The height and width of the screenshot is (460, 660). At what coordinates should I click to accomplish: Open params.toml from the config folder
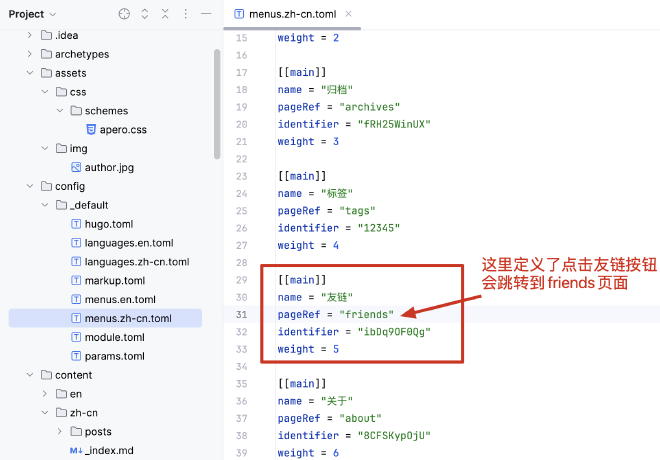[x=116, y=356]
